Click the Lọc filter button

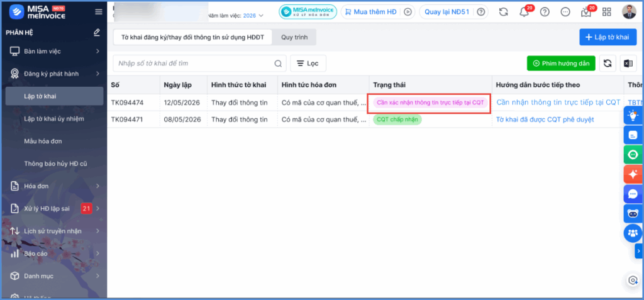308,64
